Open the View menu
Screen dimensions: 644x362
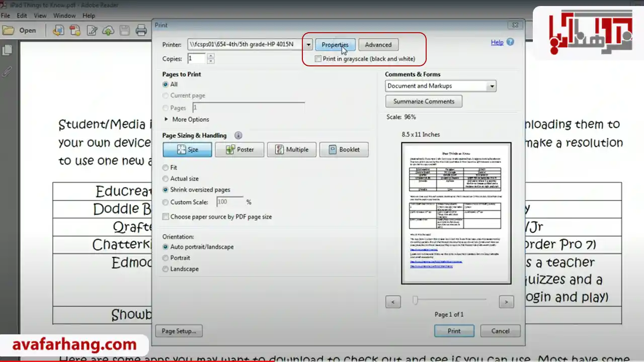coord(40,16)
